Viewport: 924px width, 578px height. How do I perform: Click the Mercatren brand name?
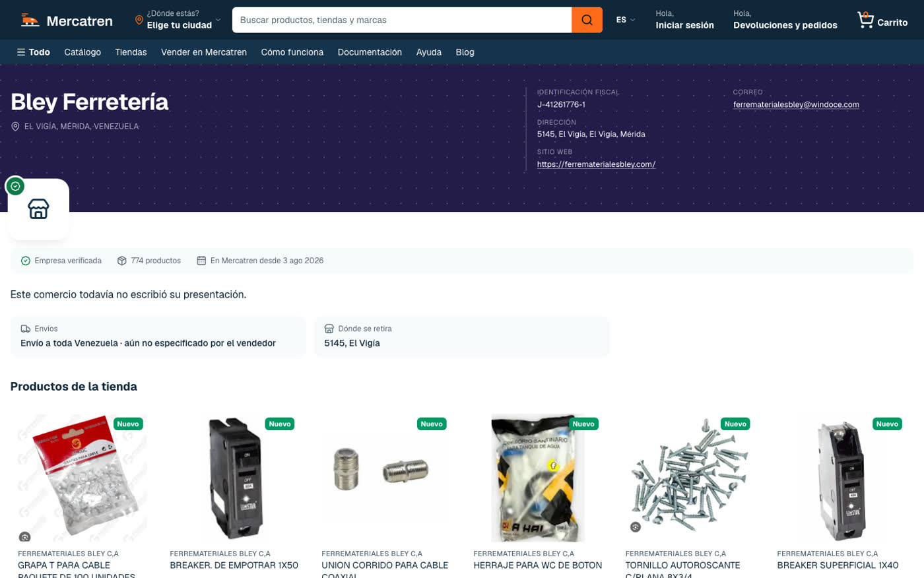click(80, 21)
